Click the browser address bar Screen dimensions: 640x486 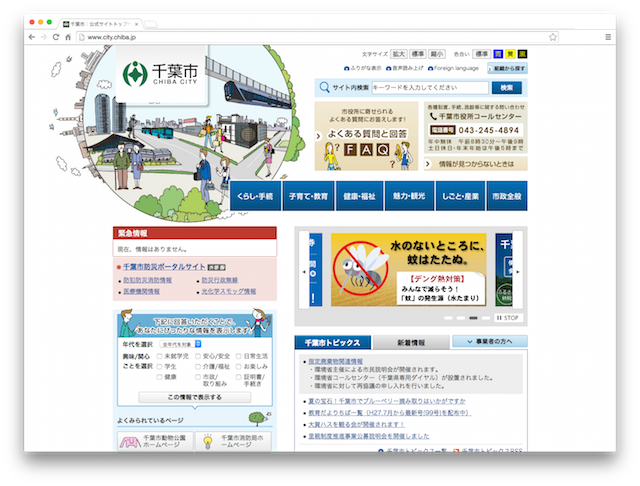(x=317, y=37)
